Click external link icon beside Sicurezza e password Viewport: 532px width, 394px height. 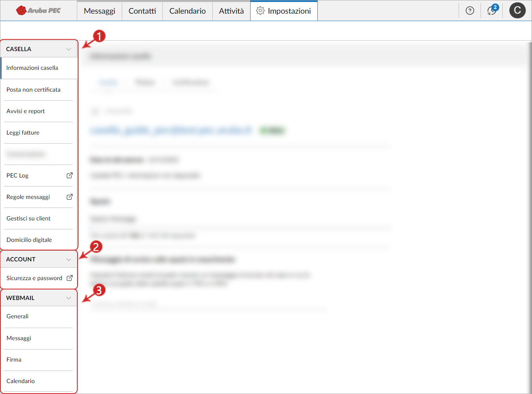[x=69, y=278]
